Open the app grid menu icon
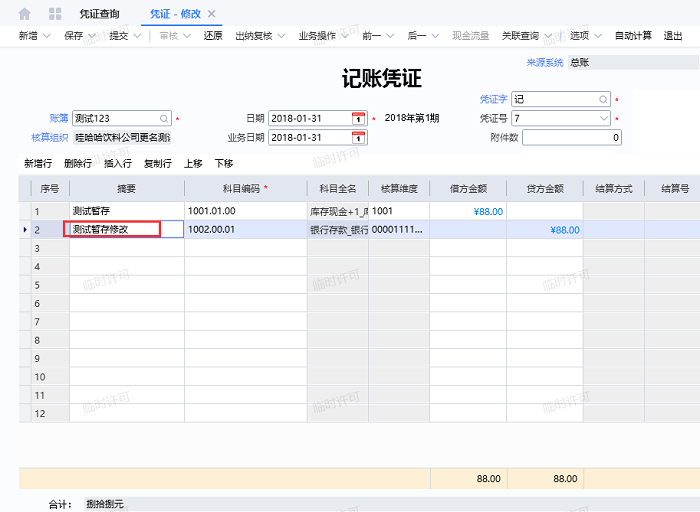The width and height of the screenshot is (700, 512). pos(55,14)
